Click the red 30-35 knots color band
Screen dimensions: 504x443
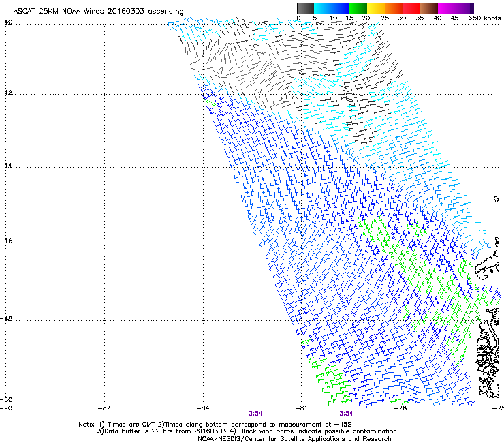(x=411, y=8)
